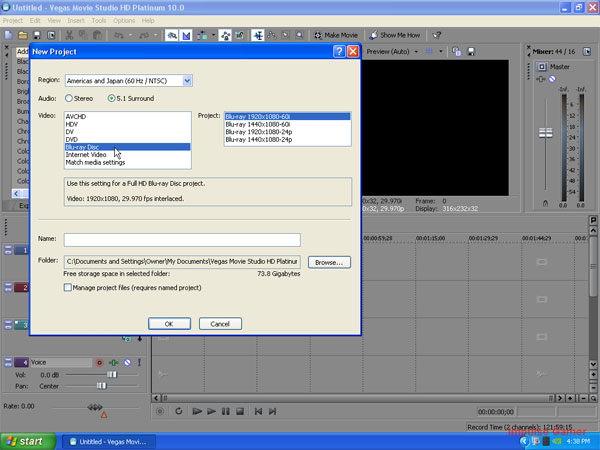Image resolution: width=600 pixels, height=450 pixels.
Task: Click the Browse... folder button
Action: tap(329, 262)
